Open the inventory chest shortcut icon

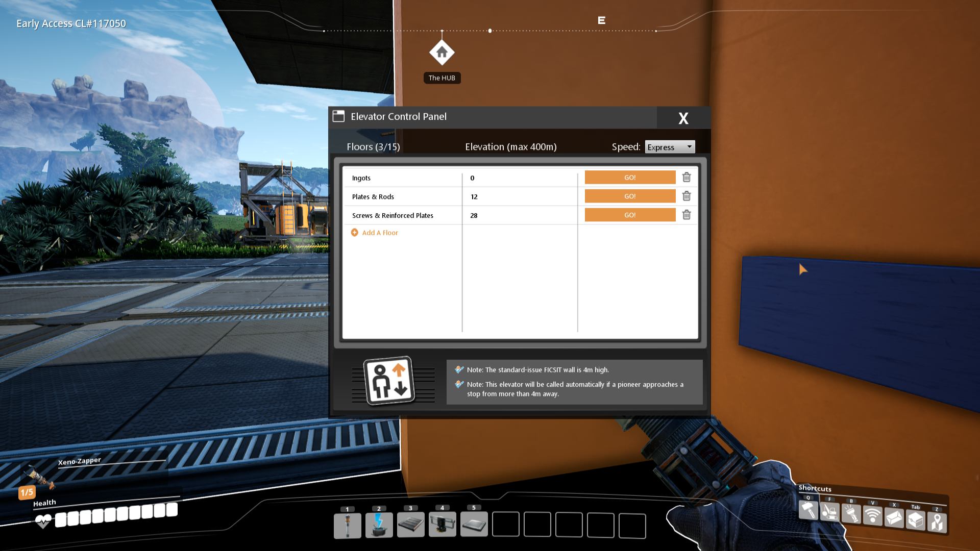pyautogui.click(x=916, y=520)
